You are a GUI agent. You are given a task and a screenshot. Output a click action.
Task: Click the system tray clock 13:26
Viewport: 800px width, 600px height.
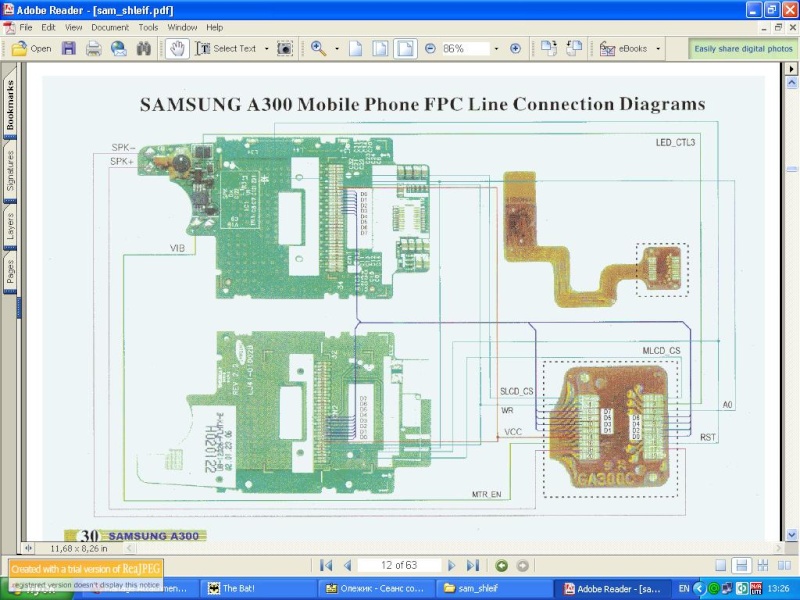tap(778, 588)
